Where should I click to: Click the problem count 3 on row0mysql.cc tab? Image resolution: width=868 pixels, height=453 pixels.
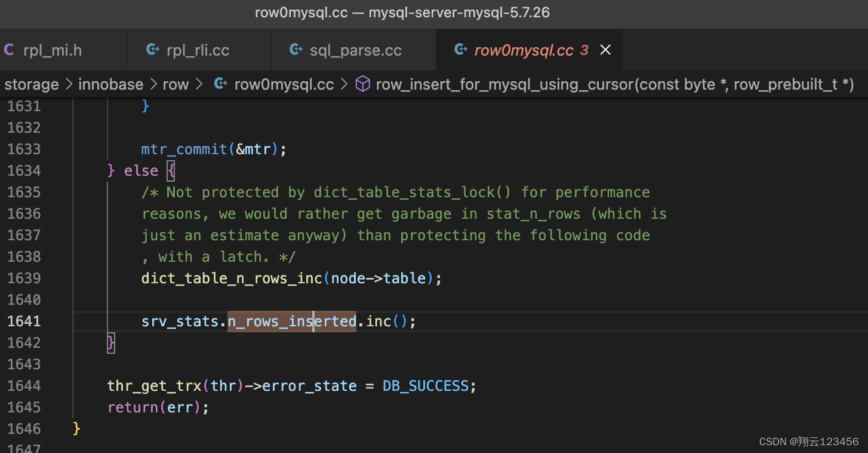[584, 50]
